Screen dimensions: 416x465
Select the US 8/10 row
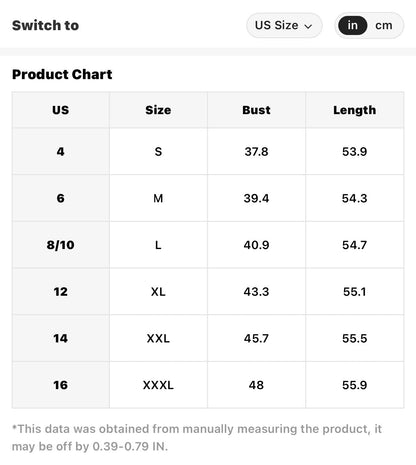tap(208, 245)
